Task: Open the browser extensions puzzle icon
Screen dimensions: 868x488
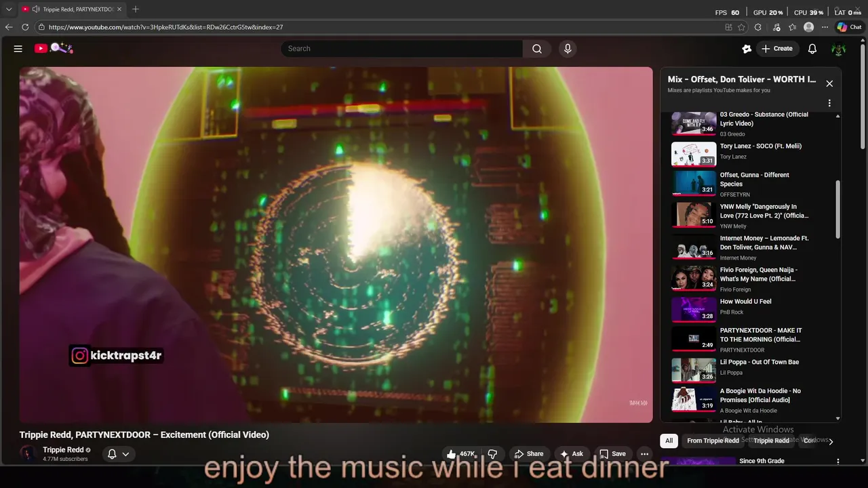Action: point(758,27)
